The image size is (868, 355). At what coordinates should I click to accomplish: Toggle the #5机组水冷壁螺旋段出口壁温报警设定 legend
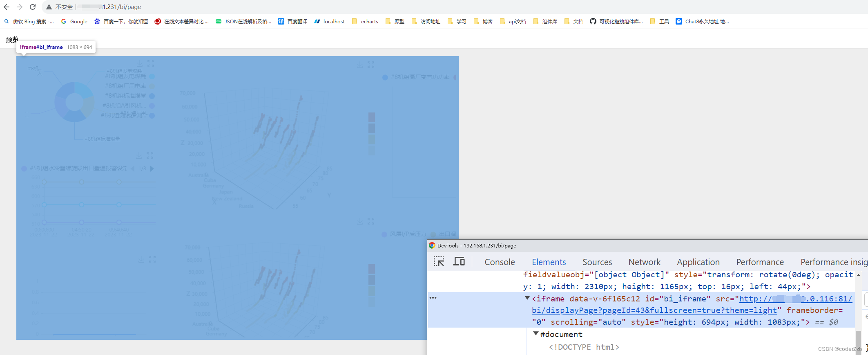pos(74,169)
